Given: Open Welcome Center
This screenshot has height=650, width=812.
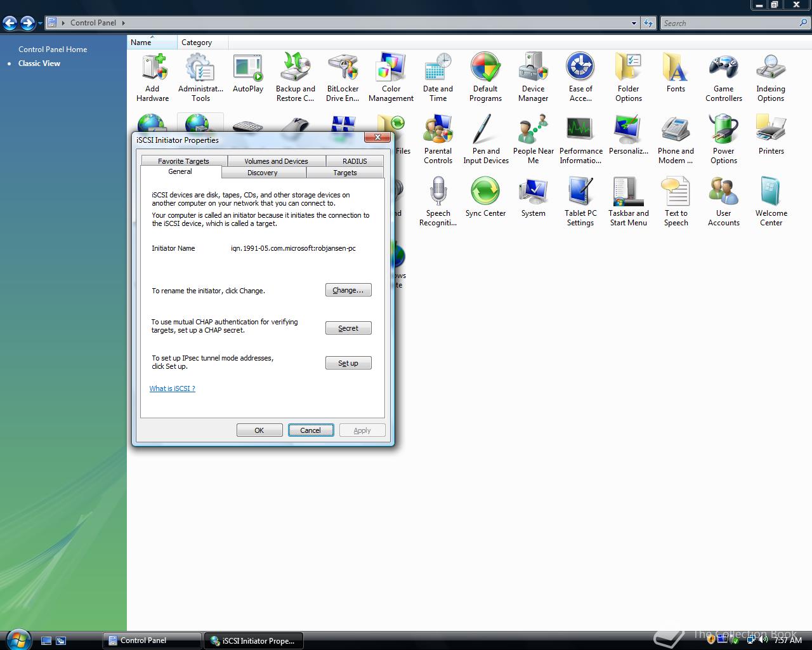Looking at the screenshot, I should pos(771,202).
